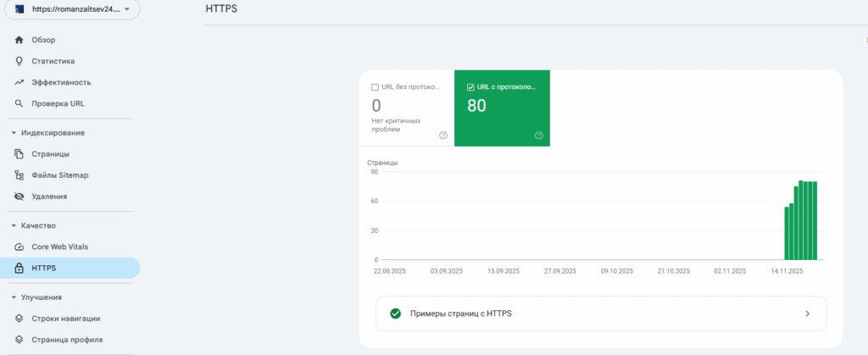Open 'Примеры страниц с HTTPS' row

point(600,313)
